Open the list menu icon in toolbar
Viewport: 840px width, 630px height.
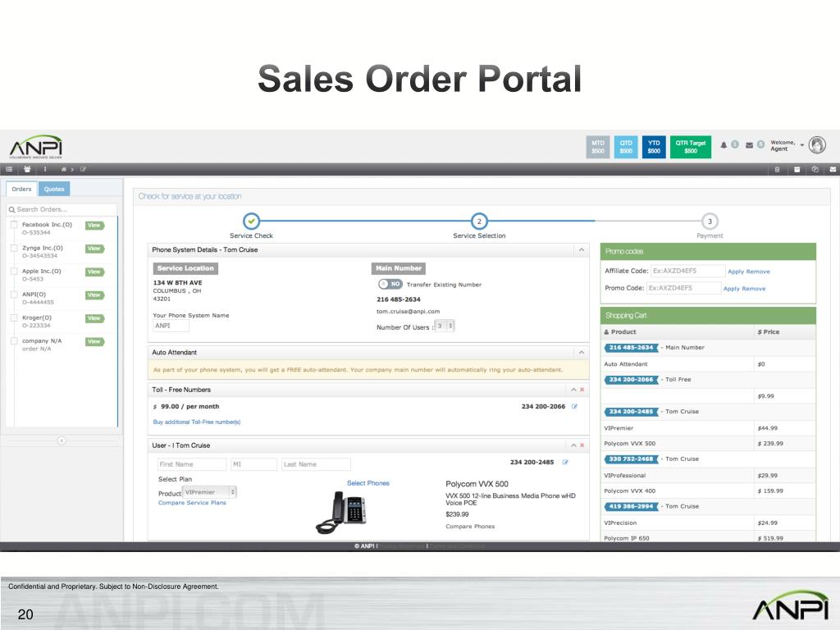pos(9,169)
